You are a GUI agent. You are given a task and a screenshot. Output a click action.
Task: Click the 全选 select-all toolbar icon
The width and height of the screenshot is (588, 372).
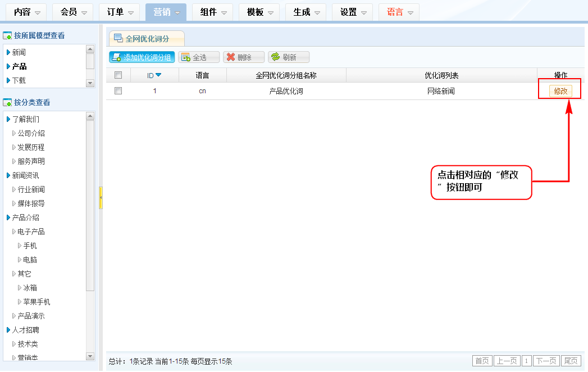186,57
